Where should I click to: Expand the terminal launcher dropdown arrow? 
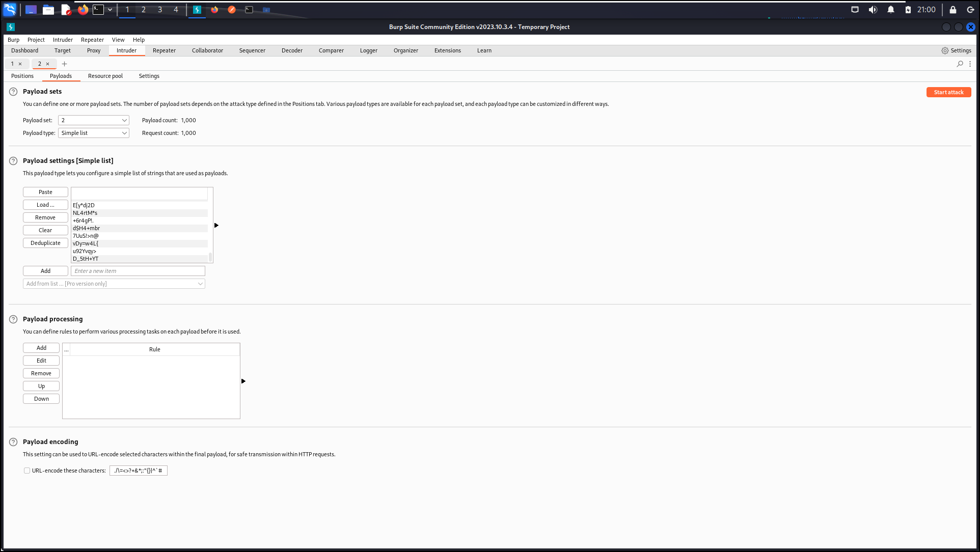[110, 10]
